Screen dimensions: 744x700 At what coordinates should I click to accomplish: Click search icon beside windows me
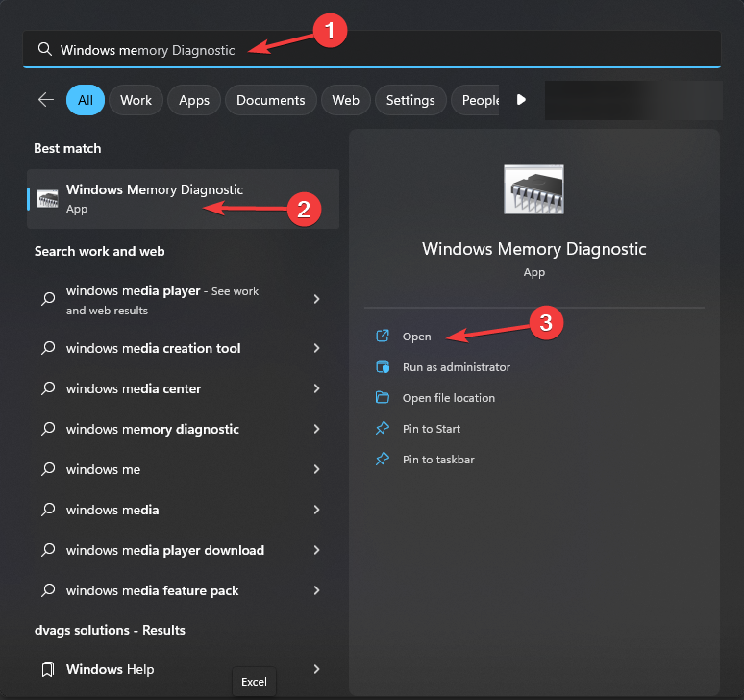[48, 469]
